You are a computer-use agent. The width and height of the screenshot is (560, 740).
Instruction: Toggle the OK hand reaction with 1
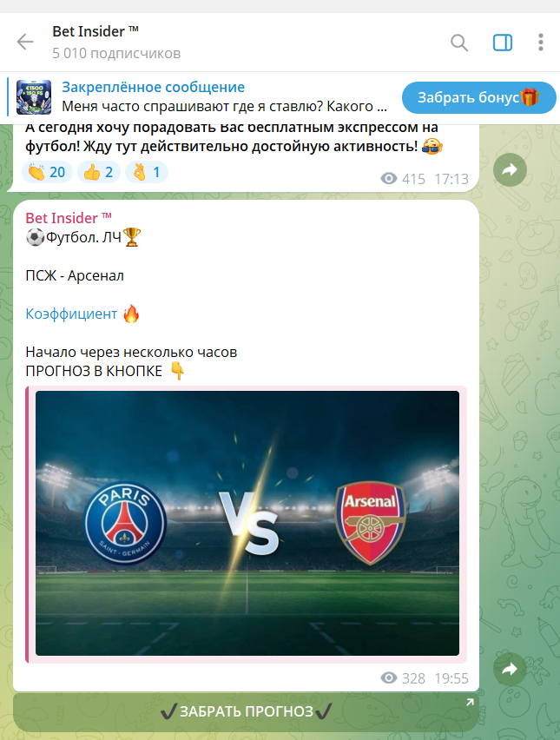coord(147,172)
